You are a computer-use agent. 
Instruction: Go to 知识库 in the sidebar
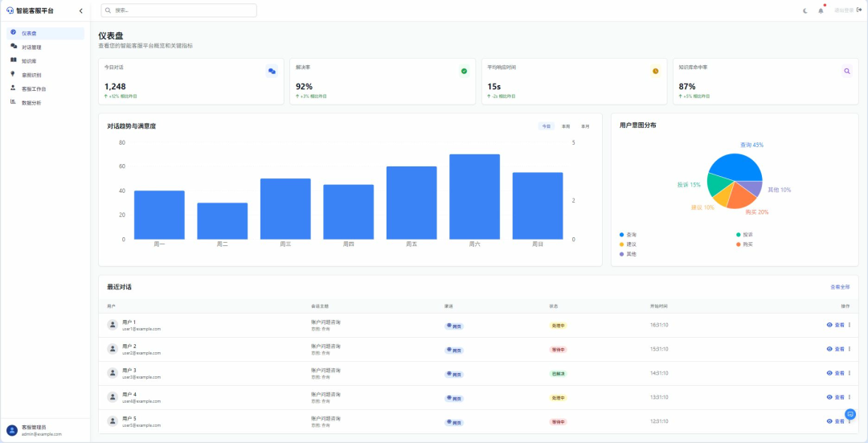coord(29,61)
